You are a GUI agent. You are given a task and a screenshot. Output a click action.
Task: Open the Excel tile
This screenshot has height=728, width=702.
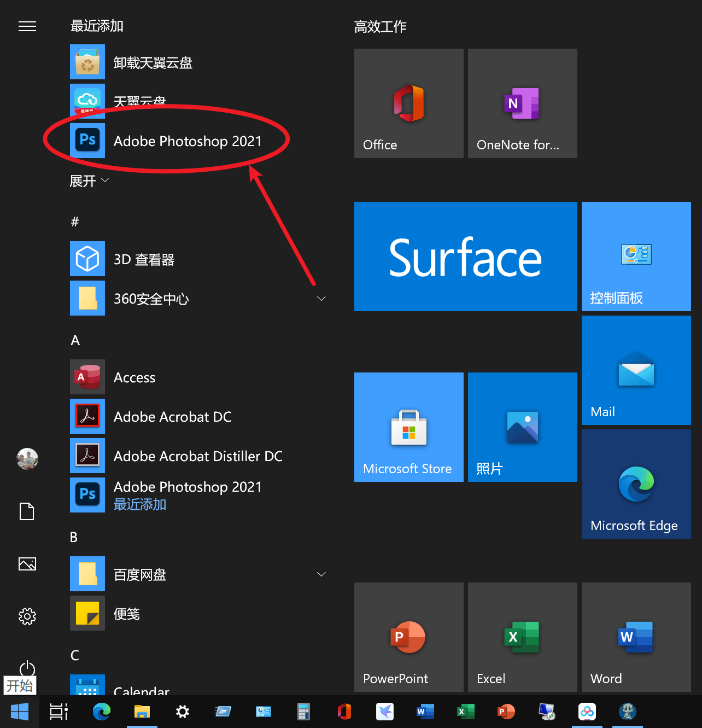tap(523, 637)
